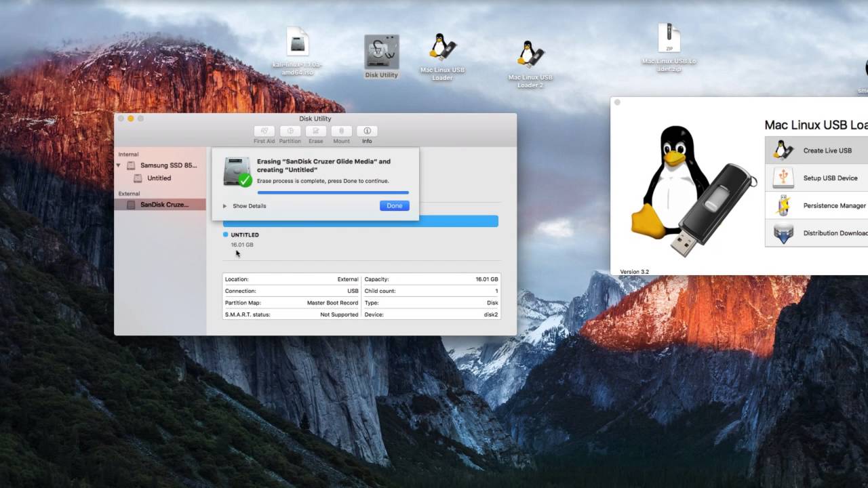The height and width of the screenshot is (488, 868).
Task: Open the Mac Linux USB Loader zip file
Action: [x=669, y=47]
